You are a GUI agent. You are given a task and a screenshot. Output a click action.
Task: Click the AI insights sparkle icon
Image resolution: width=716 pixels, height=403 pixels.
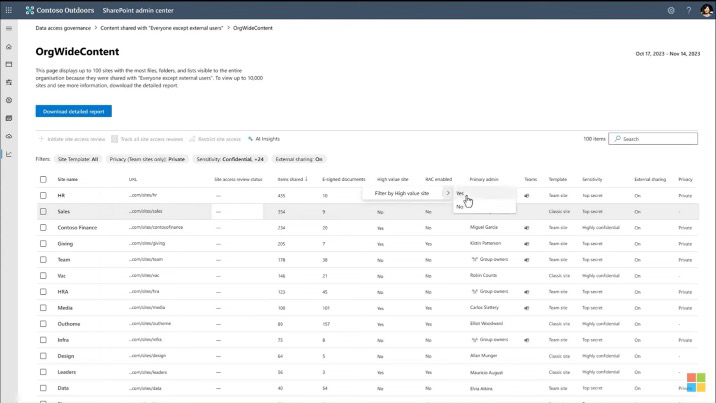click(x=250, y=139)
